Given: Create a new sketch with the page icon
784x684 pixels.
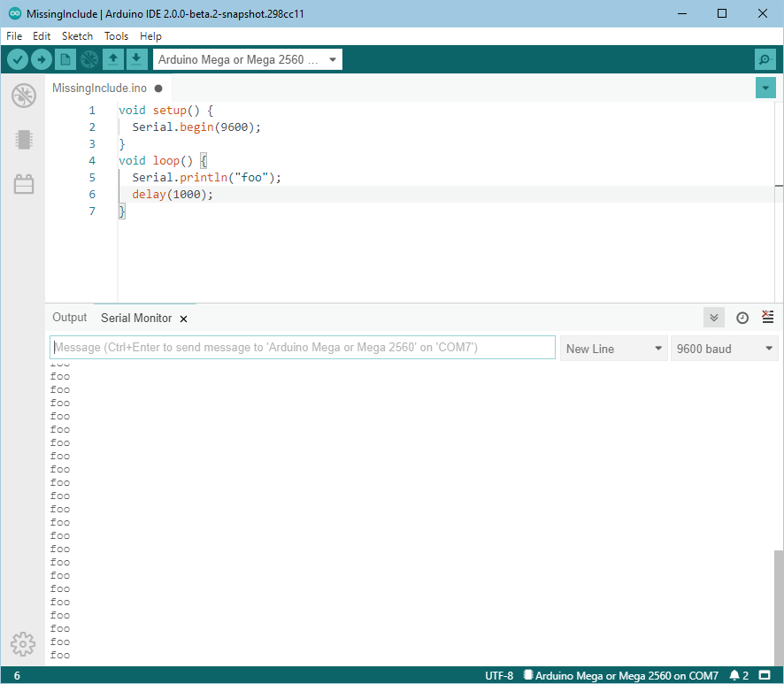Looking at the screenshot, I should 65,59.
